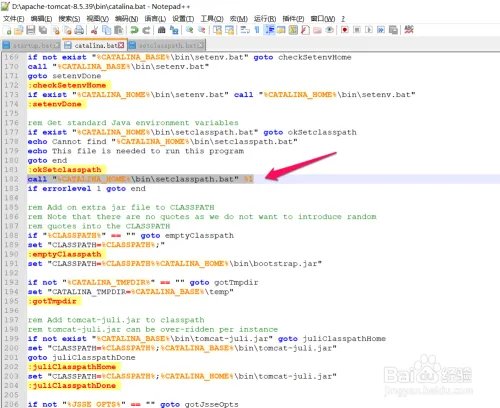Click line 182 calling setclasspath.bat

click(140, 179)
